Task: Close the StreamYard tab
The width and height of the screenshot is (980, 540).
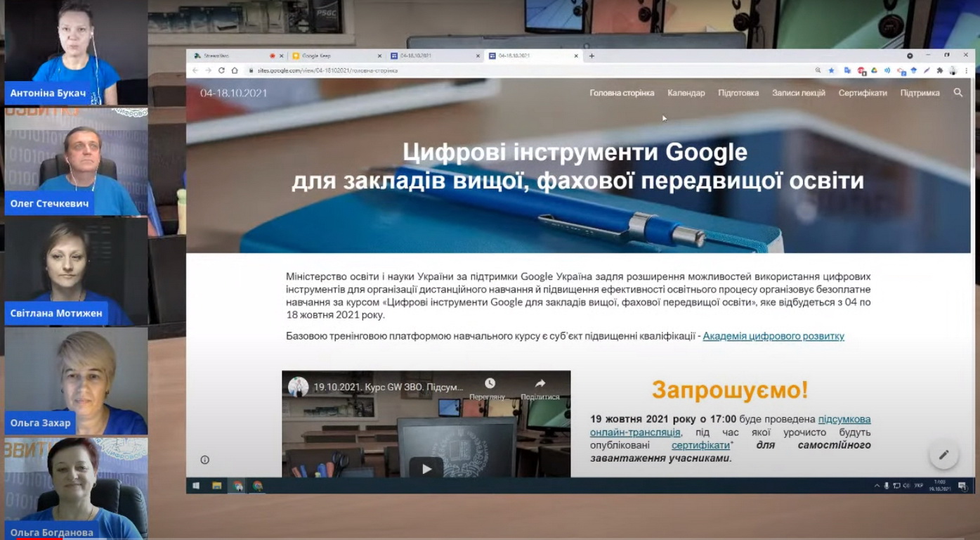Action: [x=282, y=56]
